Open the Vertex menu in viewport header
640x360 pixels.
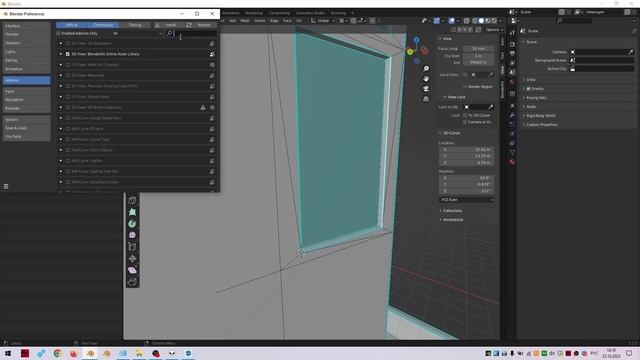pyautogui.click(x=260, y=20)
